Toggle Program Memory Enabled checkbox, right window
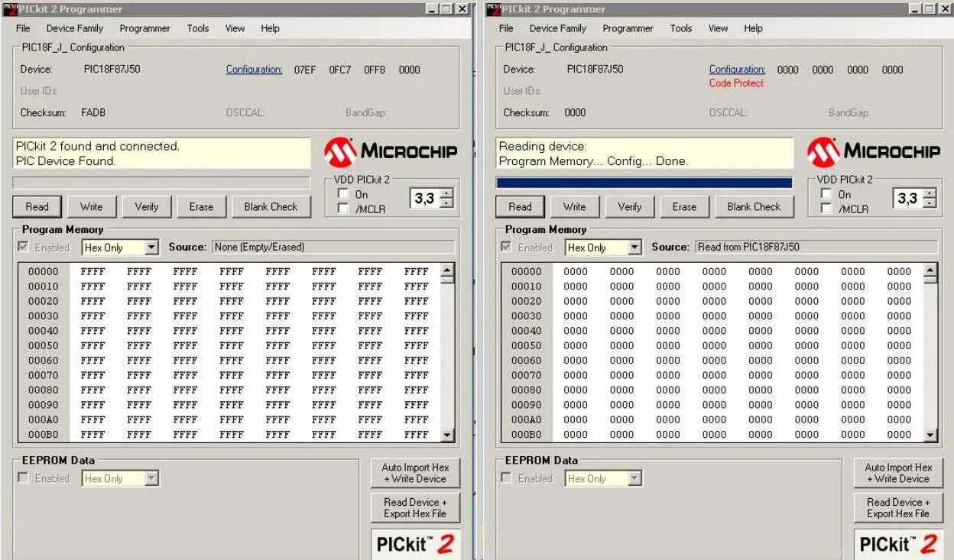Screen dimensions: 954x560 click(x=506, y=247)
